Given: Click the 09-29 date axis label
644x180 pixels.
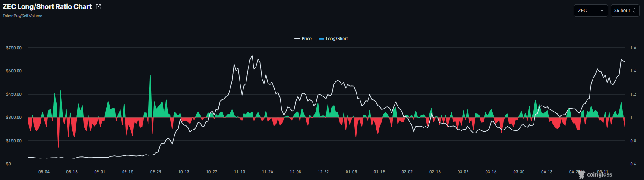Looking at the screenshot, I should point(155,171).
